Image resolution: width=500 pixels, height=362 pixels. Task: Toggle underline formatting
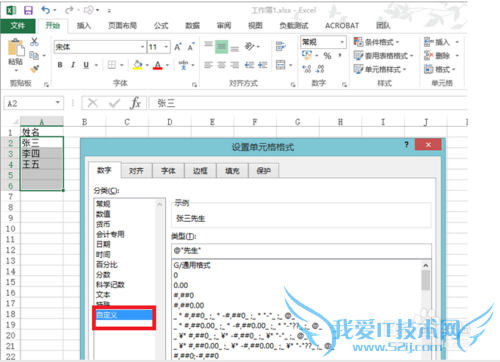86,65
